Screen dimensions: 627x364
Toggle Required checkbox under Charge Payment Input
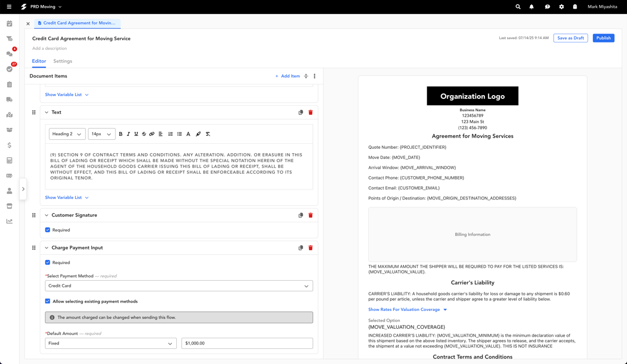click(48, 262)
